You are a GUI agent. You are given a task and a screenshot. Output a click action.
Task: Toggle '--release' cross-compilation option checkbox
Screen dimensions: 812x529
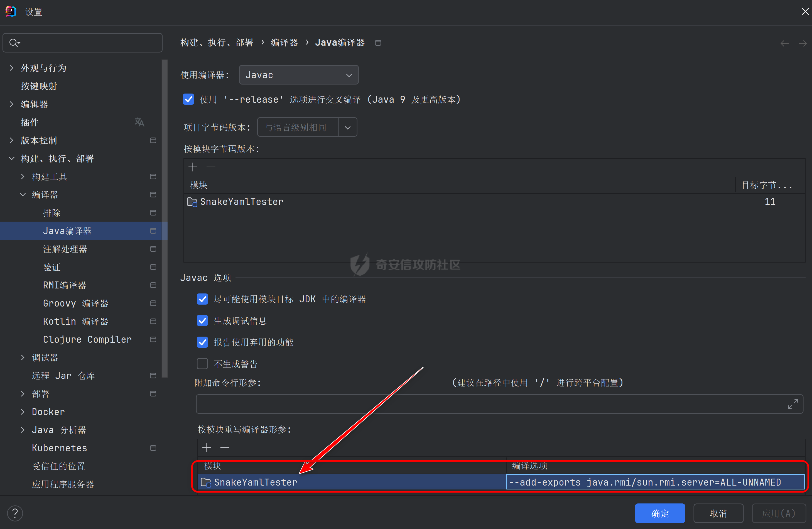pos(188,99)
